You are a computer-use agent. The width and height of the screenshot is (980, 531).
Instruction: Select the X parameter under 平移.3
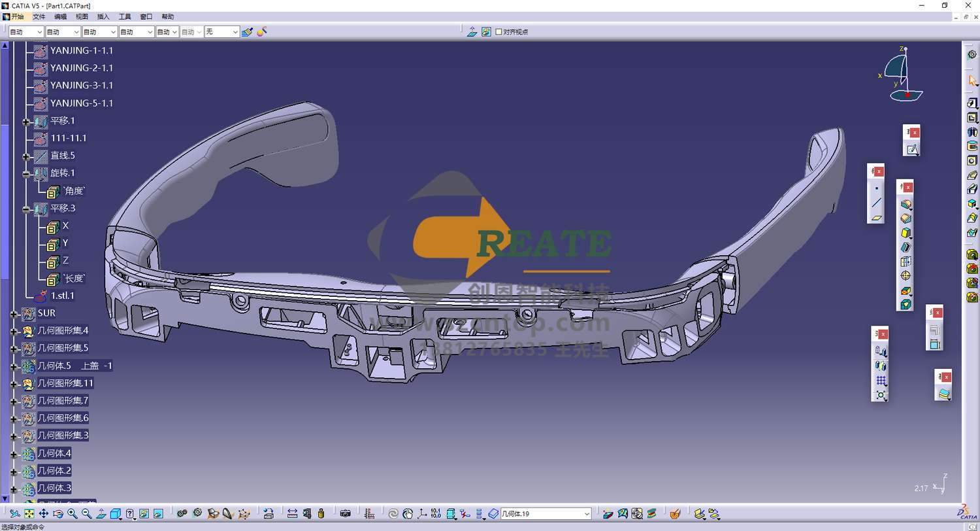click(65, 226)
